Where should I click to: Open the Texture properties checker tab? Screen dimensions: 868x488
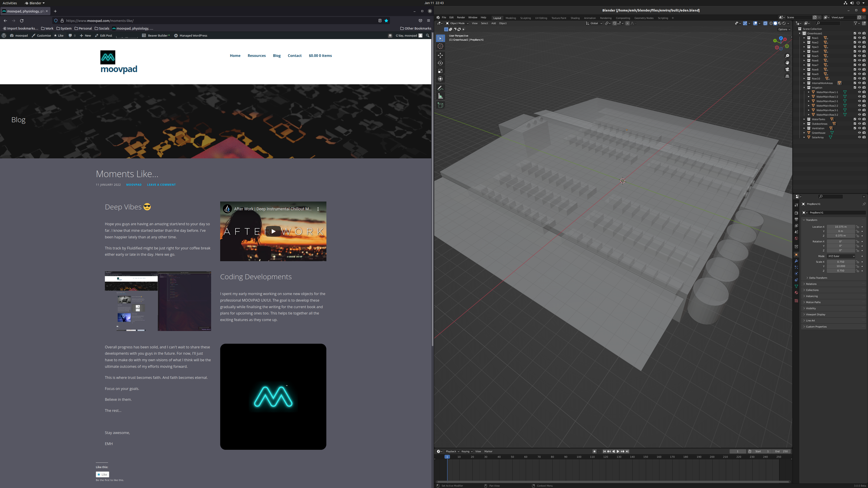coord(796,301)
